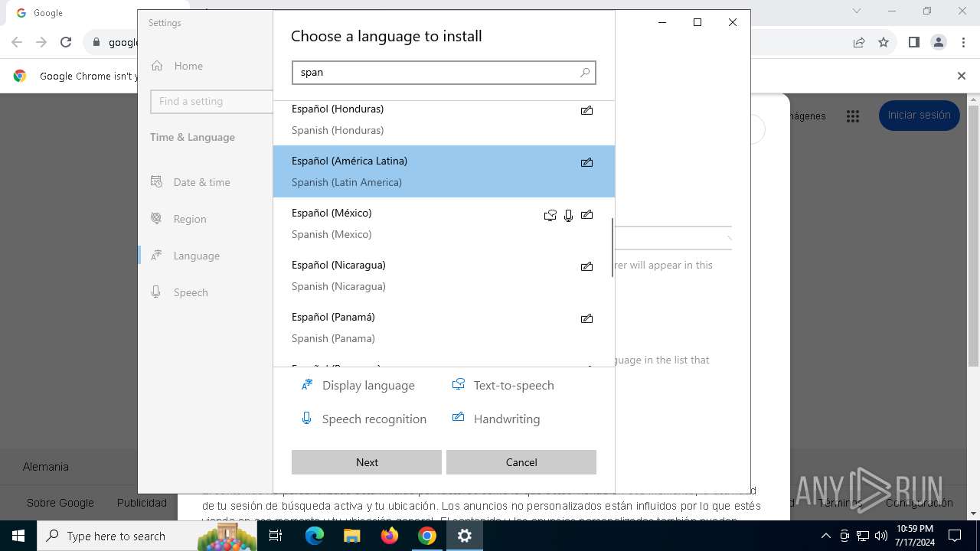This screenshot has height=551, width=980.
Task: Cancel the language install dialog
Action: pos(521,462)
